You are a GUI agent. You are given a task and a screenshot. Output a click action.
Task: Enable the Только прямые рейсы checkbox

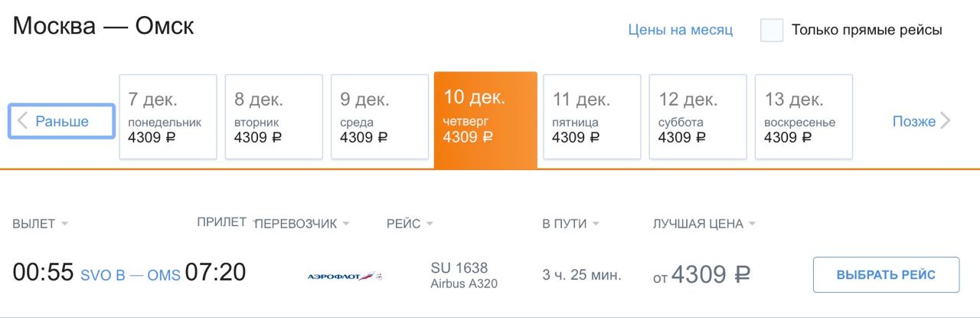(772, 30)
